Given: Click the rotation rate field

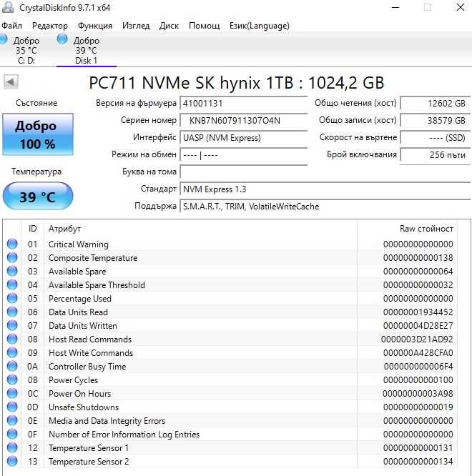Looking at the screenshot, I should pyautogui.click(x=436, y=138).
